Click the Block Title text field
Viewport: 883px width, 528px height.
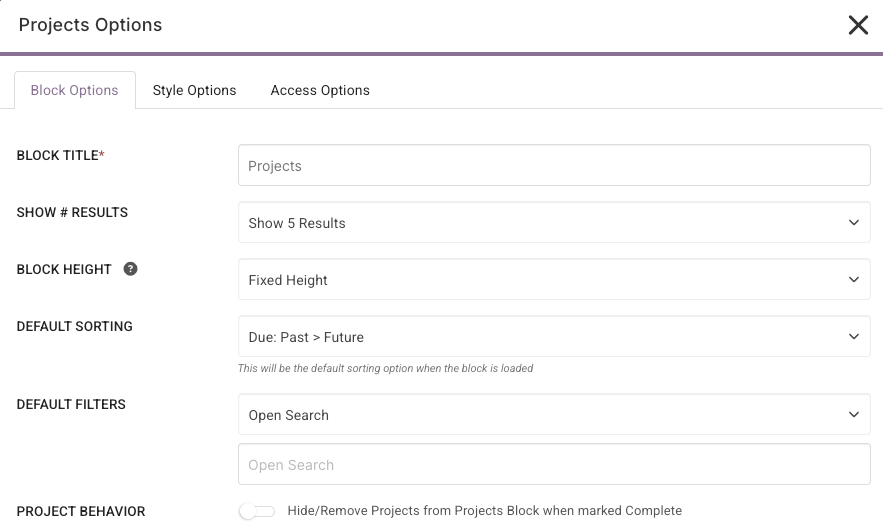(x=553, y=166)
